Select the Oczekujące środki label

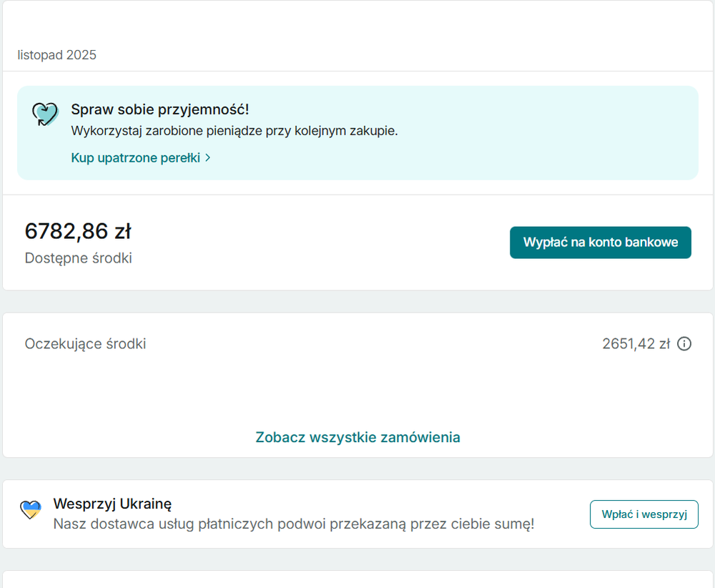coord(85,344)
